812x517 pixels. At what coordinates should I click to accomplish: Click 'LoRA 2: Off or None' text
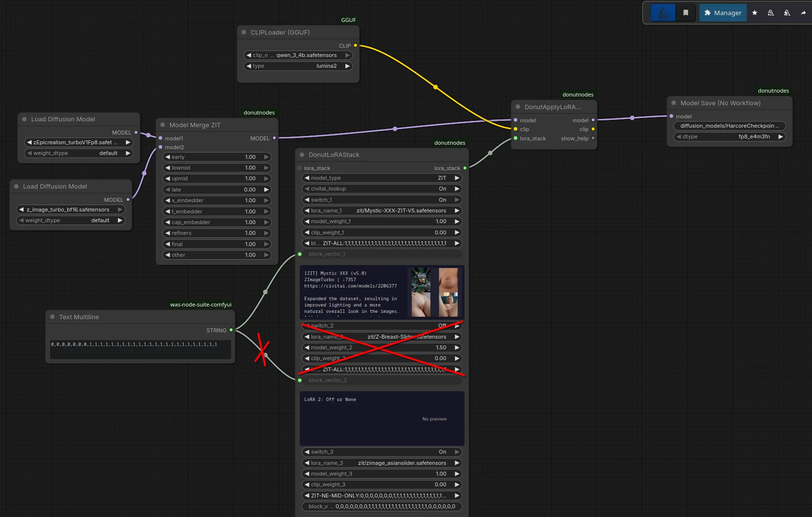pos(330,400)
